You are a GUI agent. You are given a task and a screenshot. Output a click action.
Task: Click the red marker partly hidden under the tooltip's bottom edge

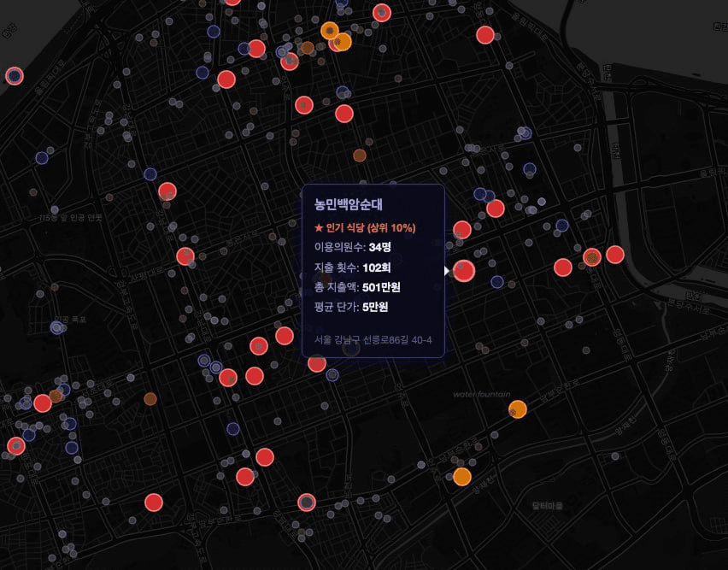tap(317, 363)
